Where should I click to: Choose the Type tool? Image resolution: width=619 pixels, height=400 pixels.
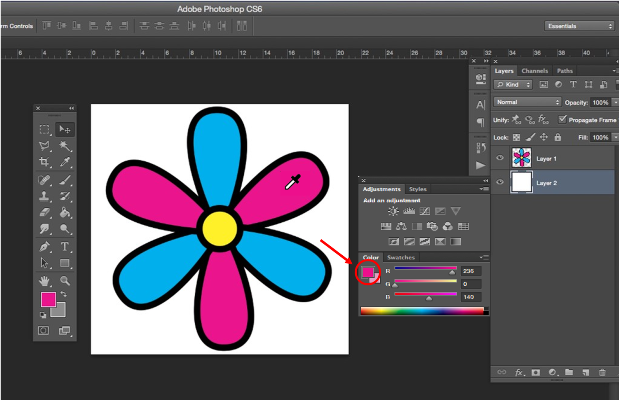65,246
